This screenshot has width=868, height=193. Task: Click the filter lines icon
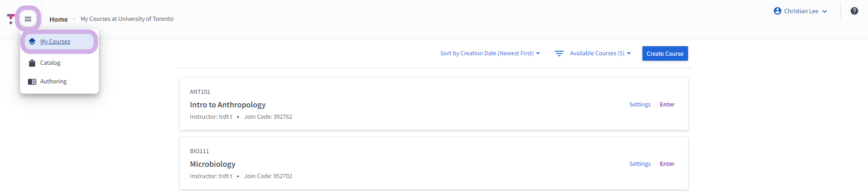pos(559,53)
